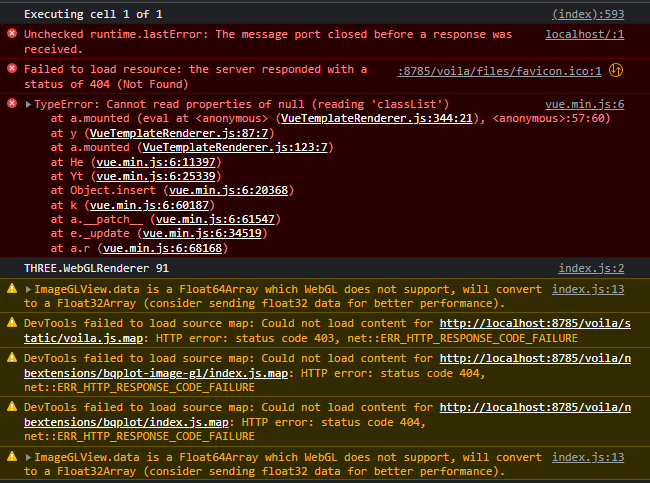Screen dimensions: 650x483
Task: Open the vue.min.js:6:25339 link
Action: 156,176
